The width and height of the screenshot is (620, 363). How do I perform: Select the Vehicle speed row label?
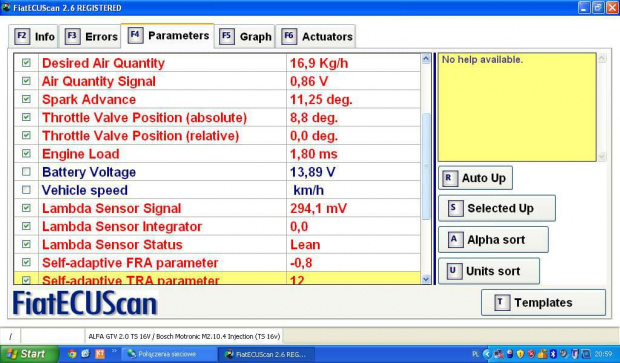tap(85, 190)
